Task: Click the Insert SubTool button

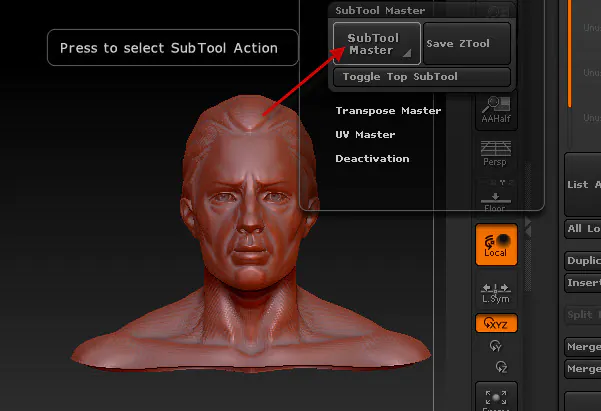Action: pos(583,283)
